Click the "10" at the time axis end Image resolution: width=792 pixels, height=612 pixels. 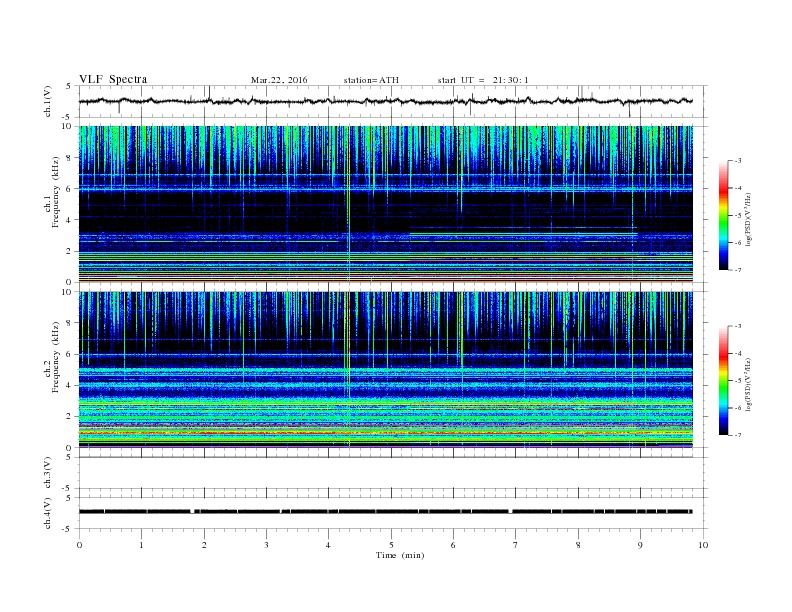tap(703, 545)
